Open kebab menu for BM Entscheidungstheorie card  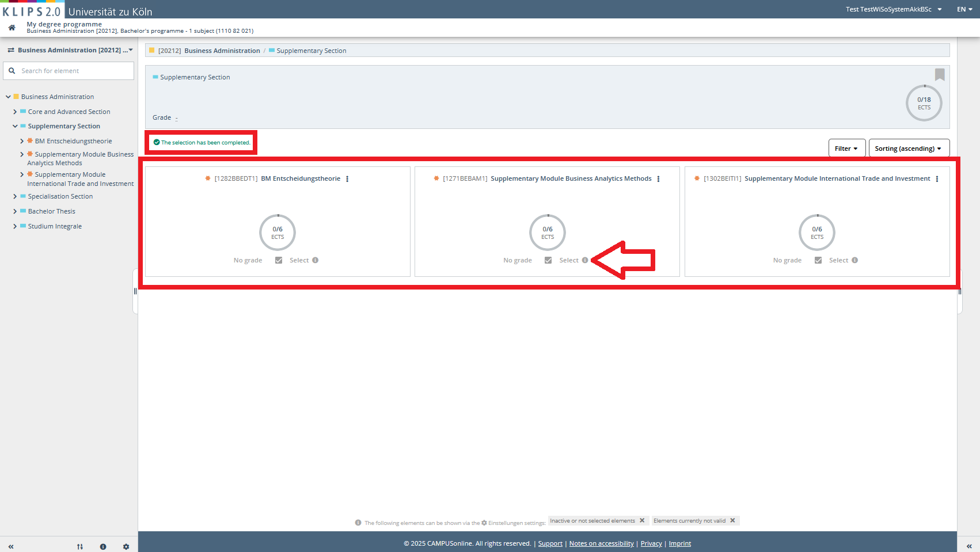[x=347, y=179]
